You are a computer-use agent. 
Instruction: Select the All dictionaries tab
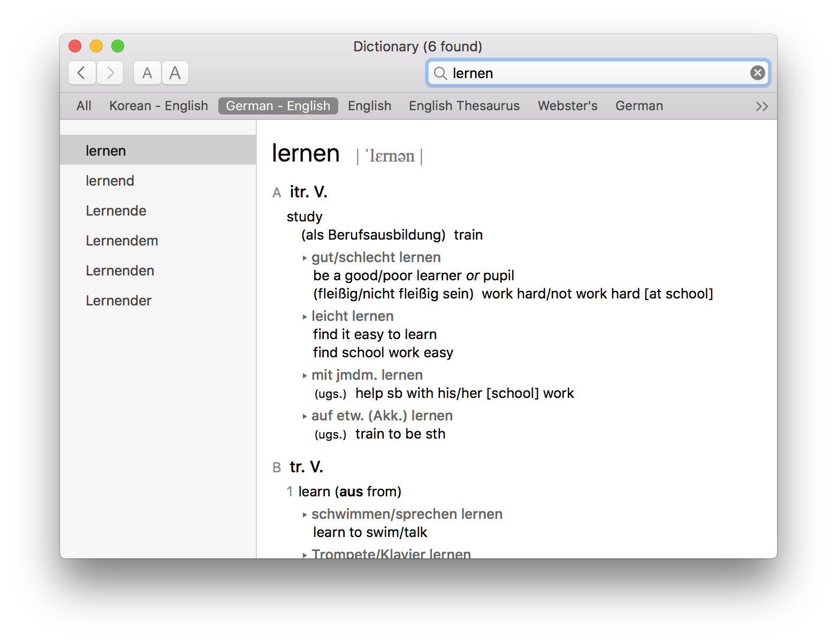(83, 106)
